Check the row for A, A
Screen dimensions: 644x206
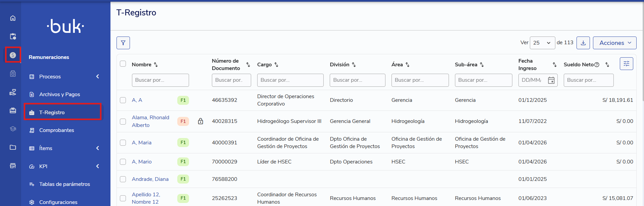tap(123, 100)
